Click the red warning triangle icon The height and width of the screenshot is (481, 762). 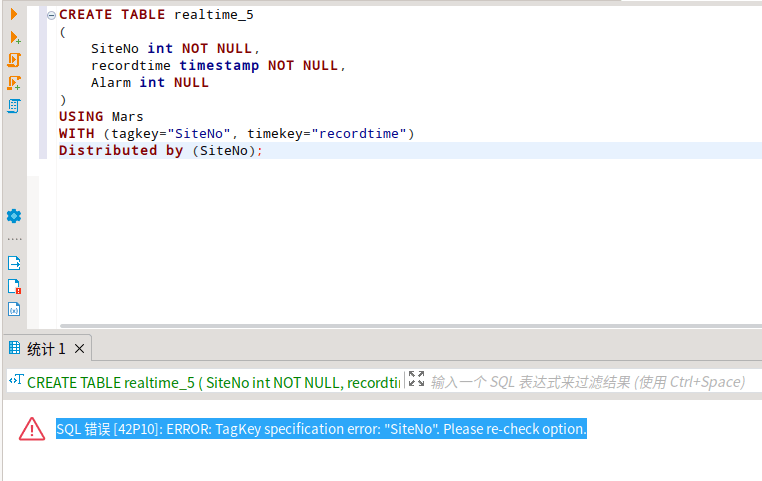click(32, 429)
